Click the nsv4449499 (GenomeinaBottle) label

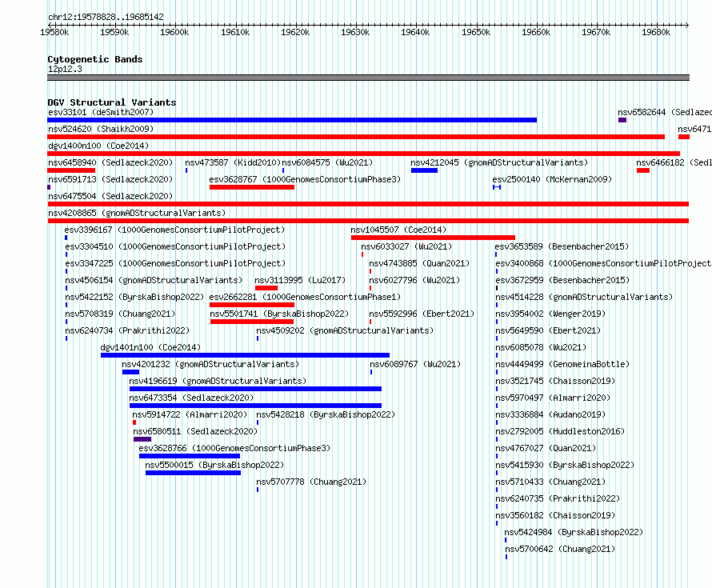562,364
